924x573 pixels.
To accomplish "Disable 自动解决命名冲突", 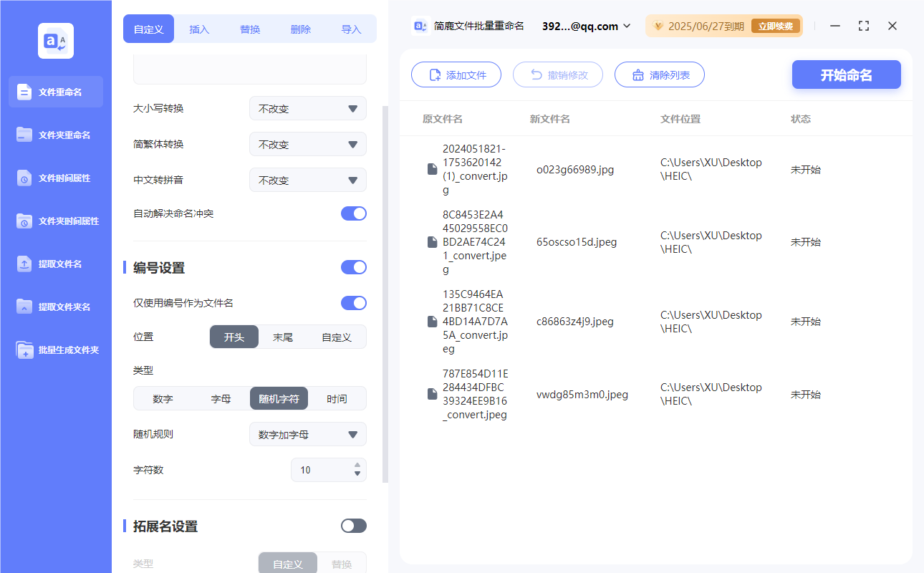I will (353, 213).
